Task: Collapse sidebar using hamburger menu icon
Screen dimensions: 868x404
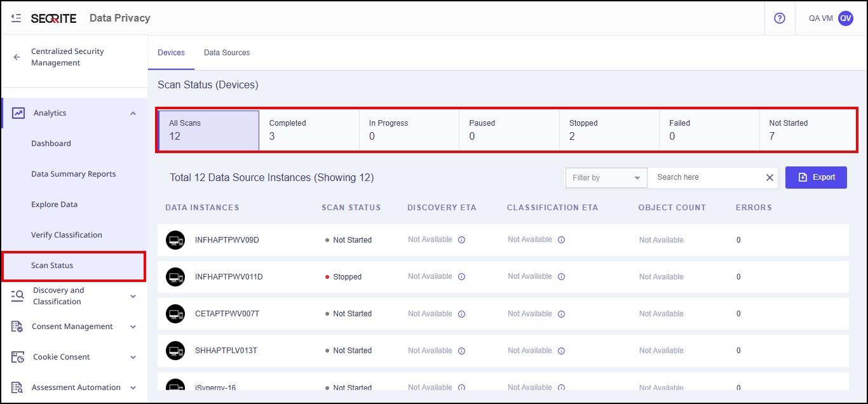Action: [17, 18]
